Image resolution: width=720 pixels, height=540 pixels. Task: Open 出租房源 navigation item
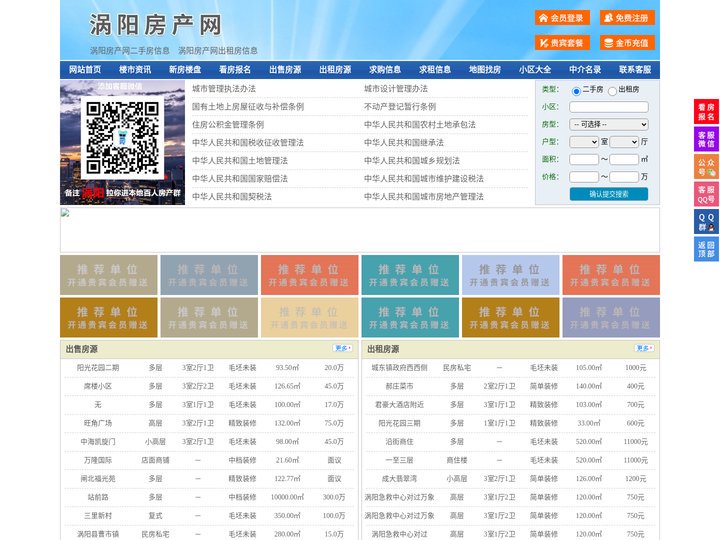(x=335, y=70)
